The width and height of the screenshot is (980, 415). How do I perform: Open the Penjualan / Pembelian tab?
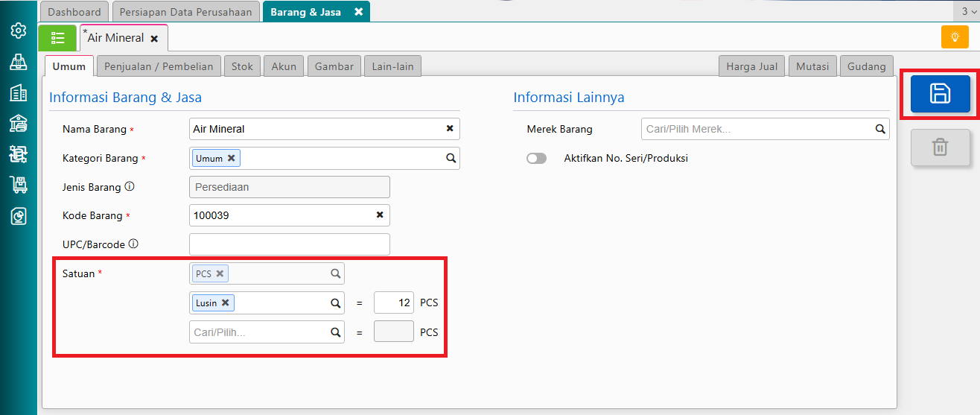159,66
